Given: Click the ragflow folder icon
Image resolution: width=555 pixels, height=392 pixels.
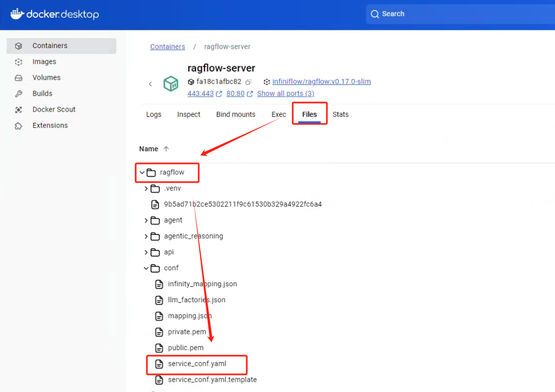Looking at the screenshot, I should point(151,173).
